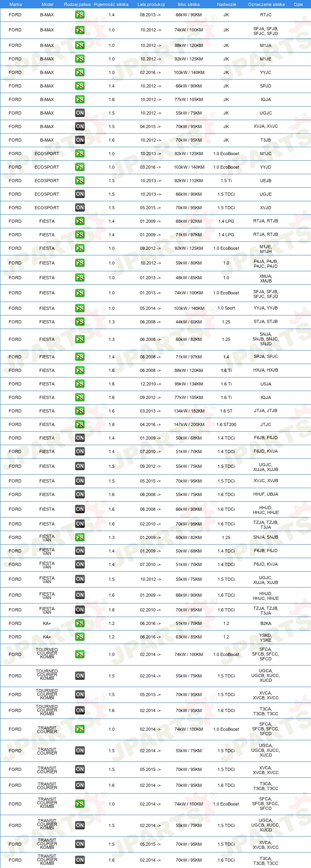
Task: Click the ON diesel icon in the ECOSPORT UGJE row
Action: [x=80, y=194]
